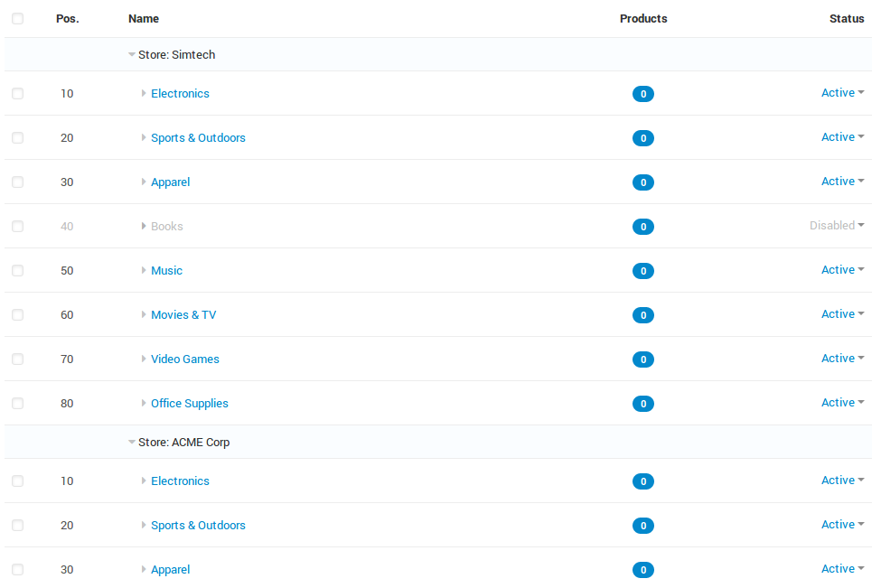Click the product count badge for Books
The width and height of the screenshot is (881, 588).
pyautogui.click(x=643, y=227)
